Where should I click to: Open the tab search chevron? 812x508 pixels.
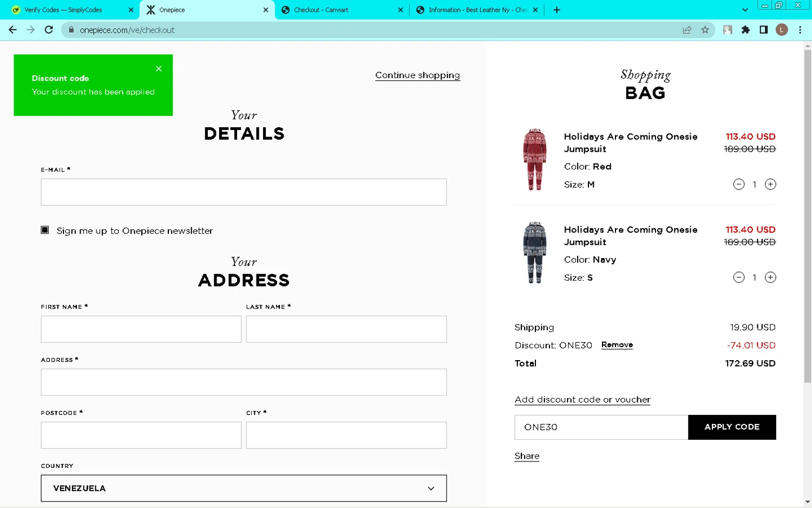point(745,10)
